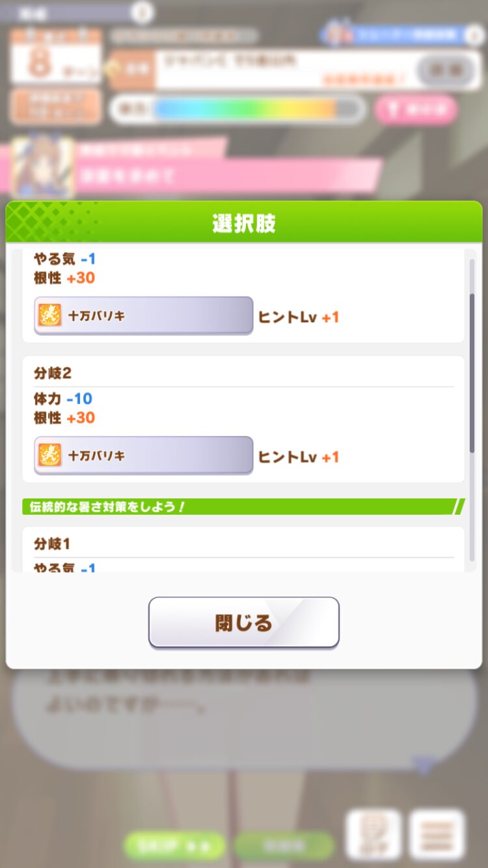The width and height of the screenshot is (488, 868).
Task: Click the blurred green button beside SKIP
Action: coord(284,846)
